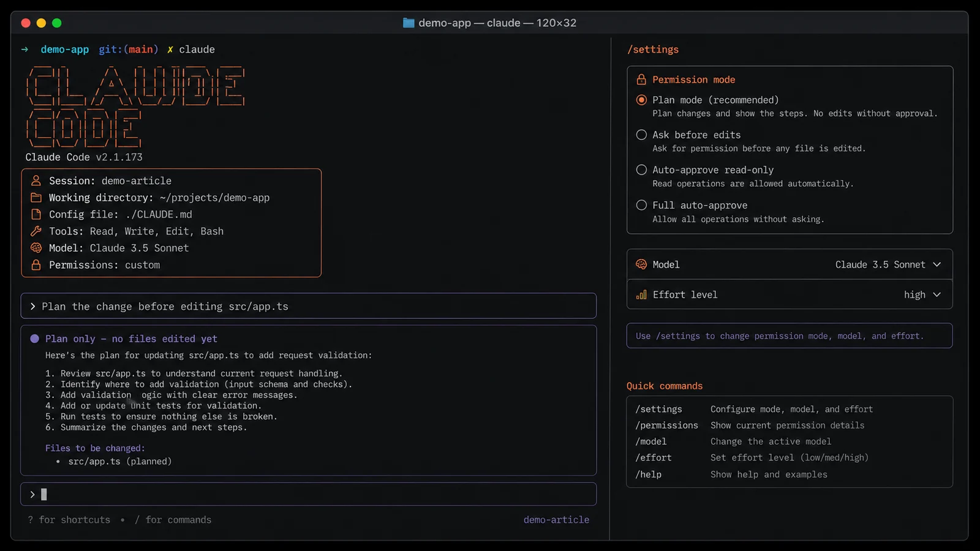The image size is (980, 551).
Task: Click Quick commands heading
Action: (x=665, y=386)
